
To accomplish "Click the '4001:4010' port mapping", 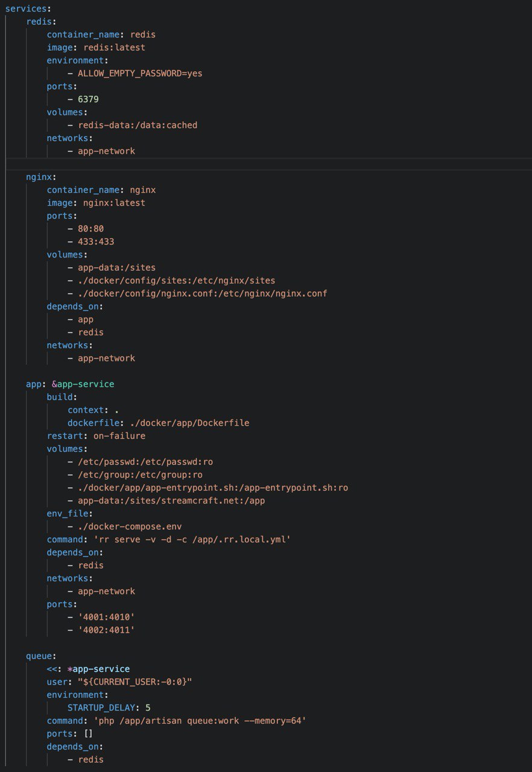I will point(106,617).
